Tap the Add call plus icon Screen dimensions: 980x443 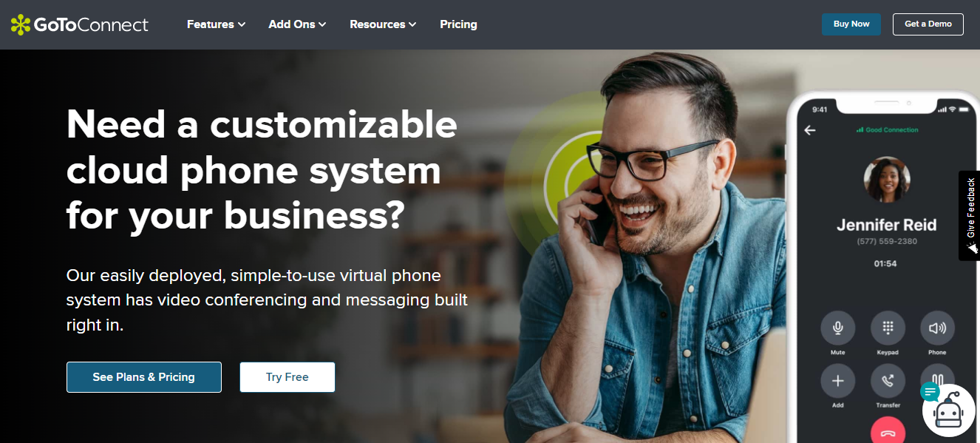(838, 381)
